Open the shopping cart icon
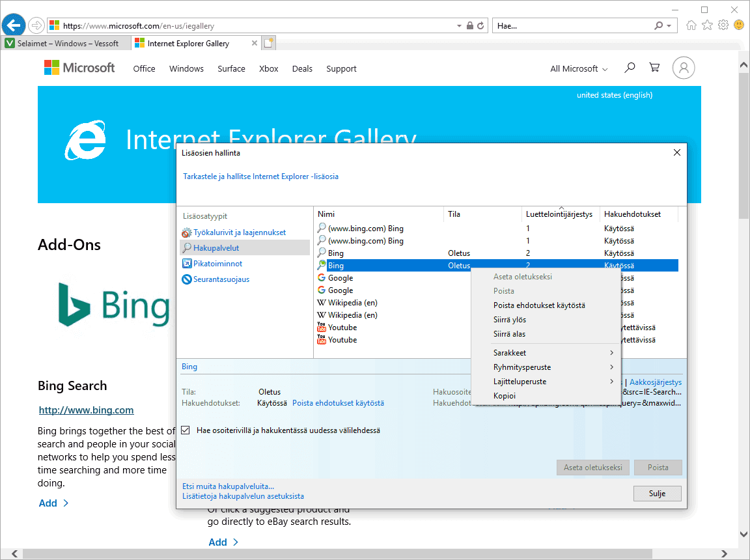The width and height of the screenshot is (750, 560). pyautogui.click(x=654, y=68)
